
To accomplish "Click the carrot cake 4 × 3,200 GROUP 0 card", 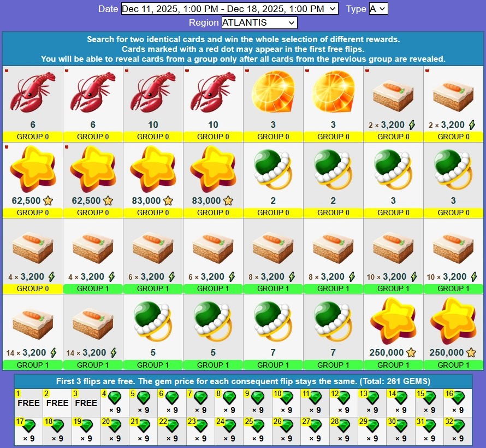I will 33,256.
